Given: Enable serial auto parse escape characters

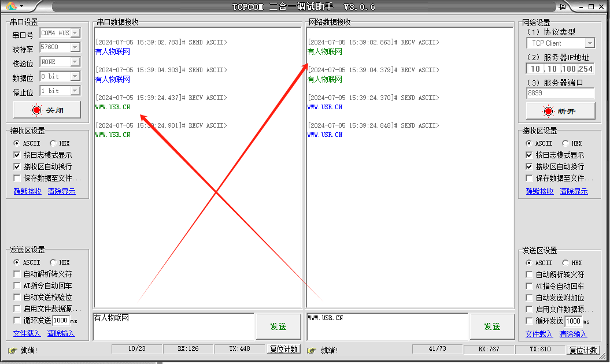Looking at the screenshot, I should [17, 274].
